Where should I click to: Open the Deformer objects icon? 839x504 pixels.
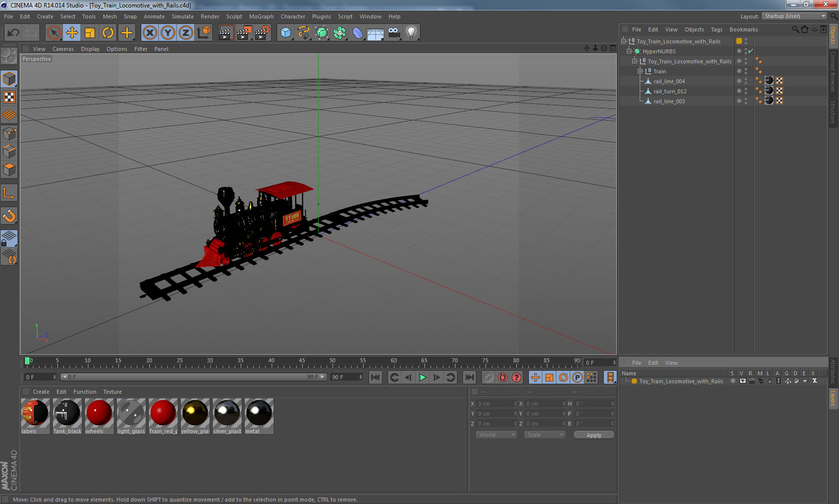[x=358, y=33]
